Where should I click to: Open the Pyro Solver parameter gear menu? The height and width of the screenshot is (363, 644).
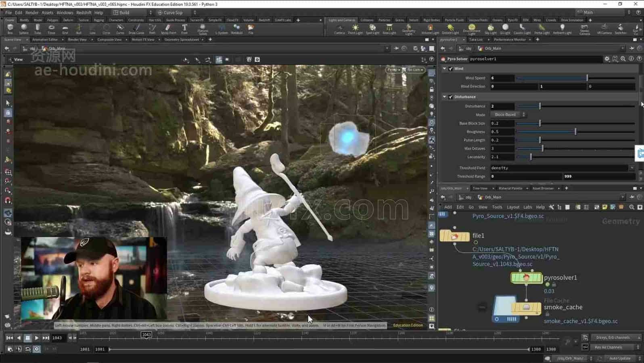(607, 59)
